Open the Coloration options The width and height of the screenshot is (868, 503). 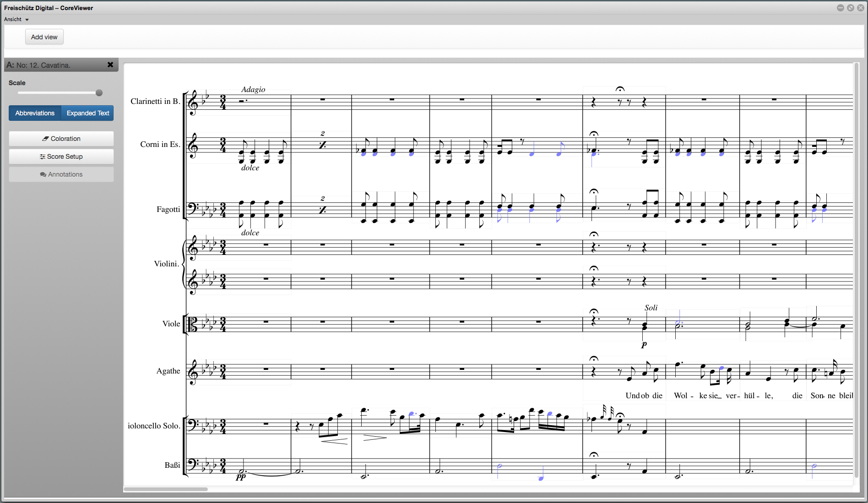point(61,139)
